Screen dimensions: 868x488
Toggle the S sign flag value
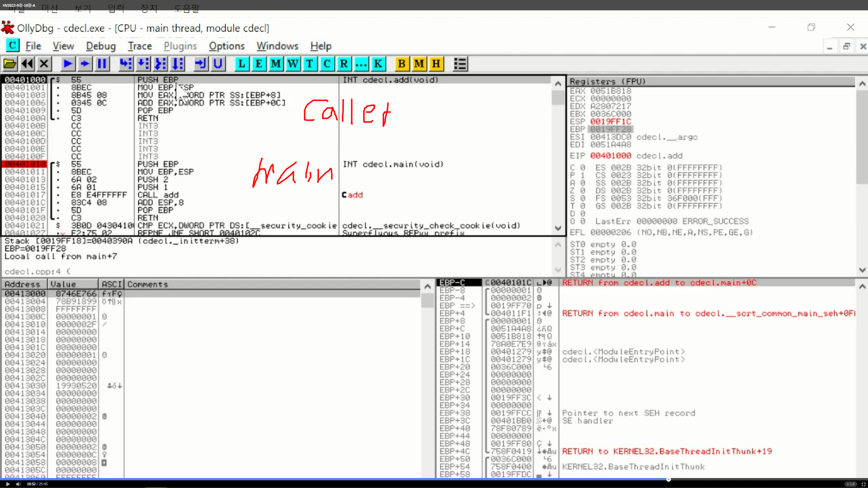click(x=582, y=198)
